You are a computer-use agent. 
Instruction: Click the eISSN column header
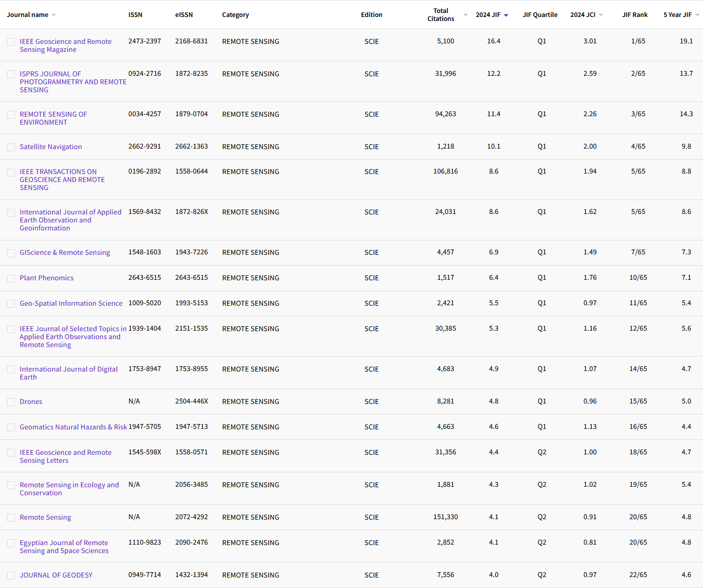(184, 15)
